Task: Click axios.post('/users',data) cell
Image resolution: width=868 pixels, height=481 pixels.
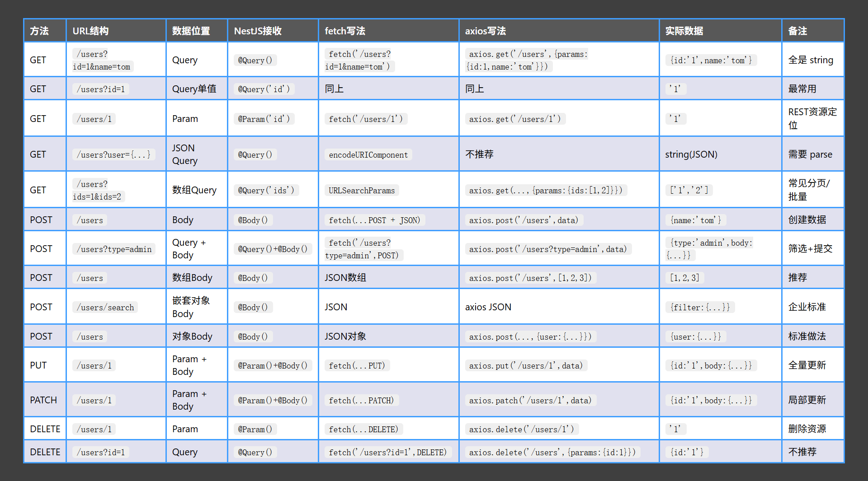Action: click(559, 220)
